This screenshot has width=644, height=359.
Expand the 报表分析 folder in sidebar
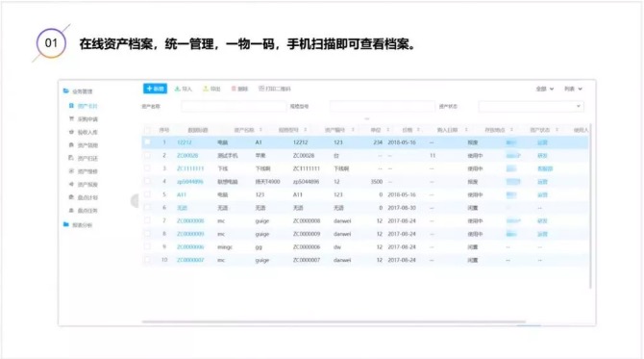click(78, 225)
